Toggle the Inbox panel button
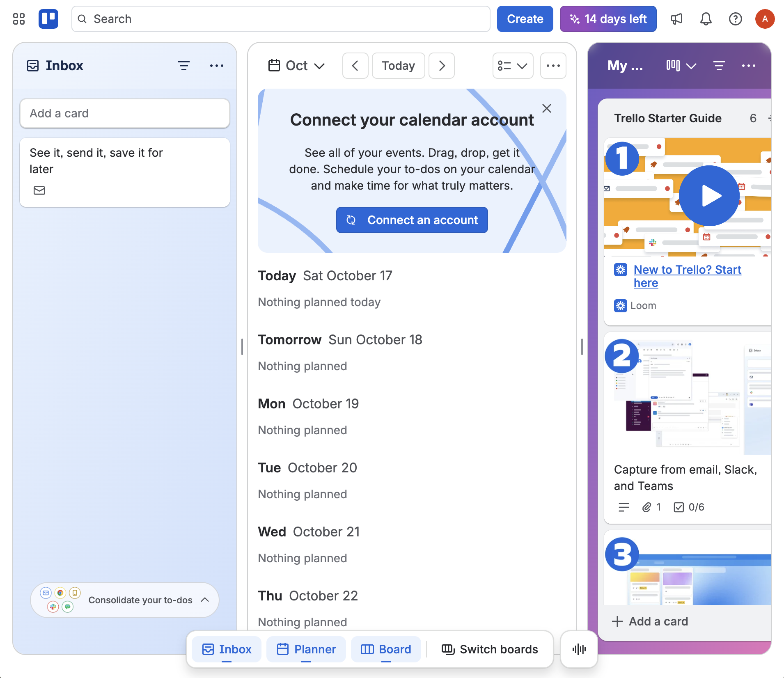784x678 pixels. tap(227, 649)
